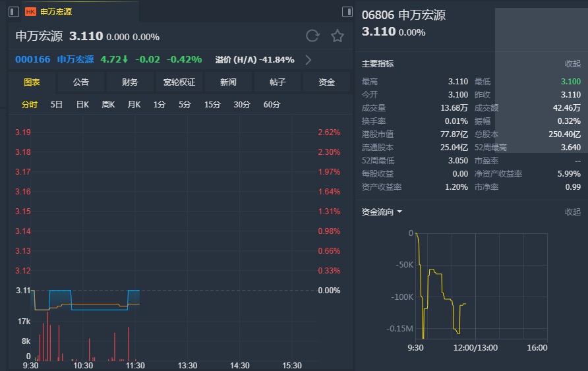The height and width of the screenshot is (371, 588).
Task: Click the 52周最低 value 3.050
Action: 458,161
